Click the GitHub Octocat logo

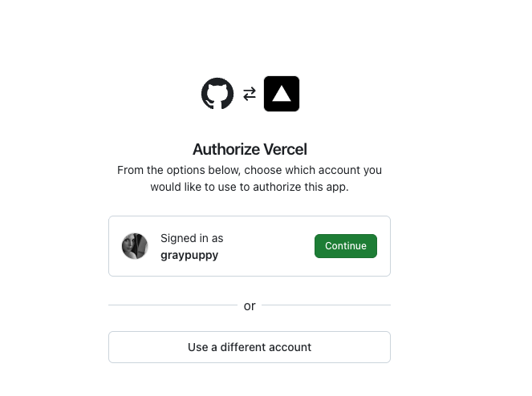(x=217, y=94)
